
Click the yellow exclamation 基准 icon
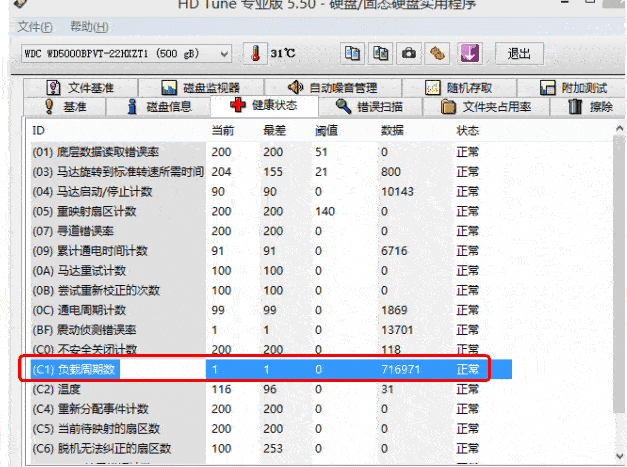click(49, 107)
